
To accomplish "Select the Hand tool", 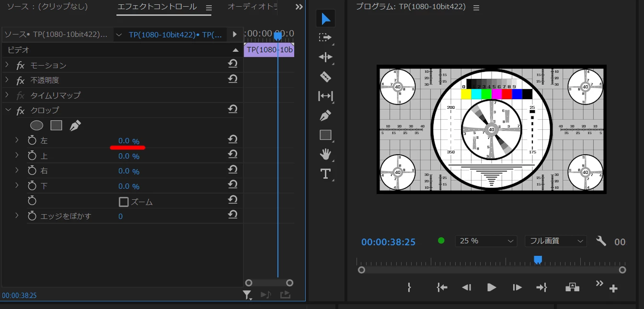I will coord(326,154).
